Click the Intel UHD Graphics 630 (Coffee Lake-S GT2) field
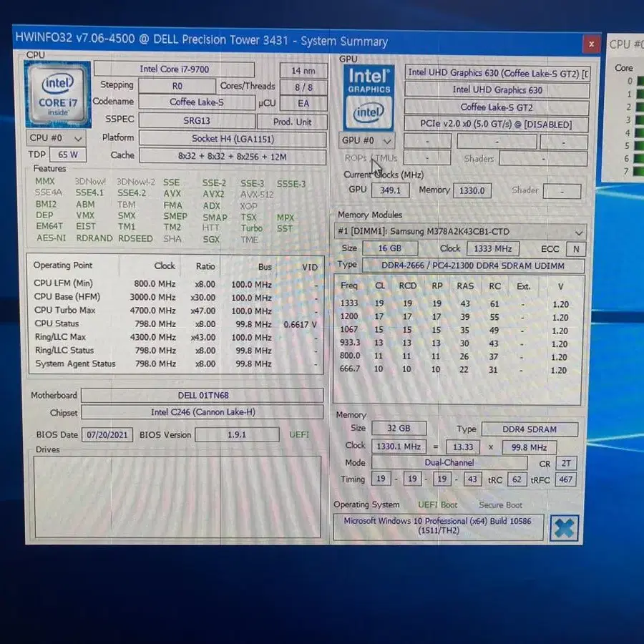This screenshot has width=644, height=644. [498, 73]
